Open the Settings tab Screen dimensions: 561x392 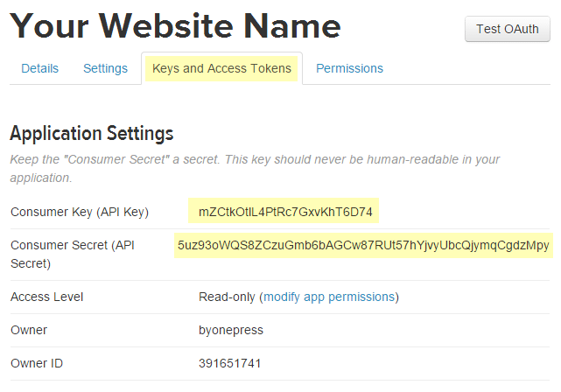(x=105, y=68)
